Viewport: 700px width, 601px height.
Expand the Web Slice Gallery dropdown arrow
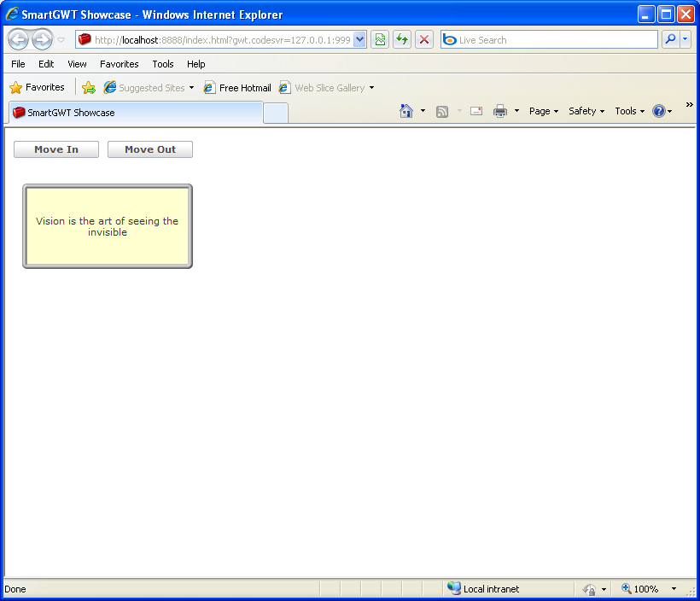(x=371, y=88)
